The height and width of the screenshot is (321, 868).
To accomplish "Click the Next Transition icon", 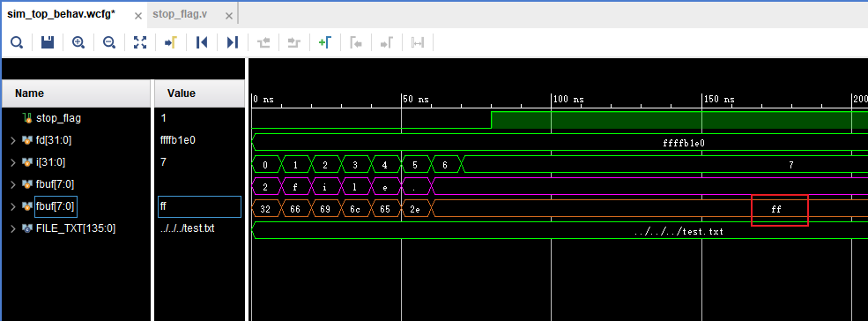I will 294,42.
